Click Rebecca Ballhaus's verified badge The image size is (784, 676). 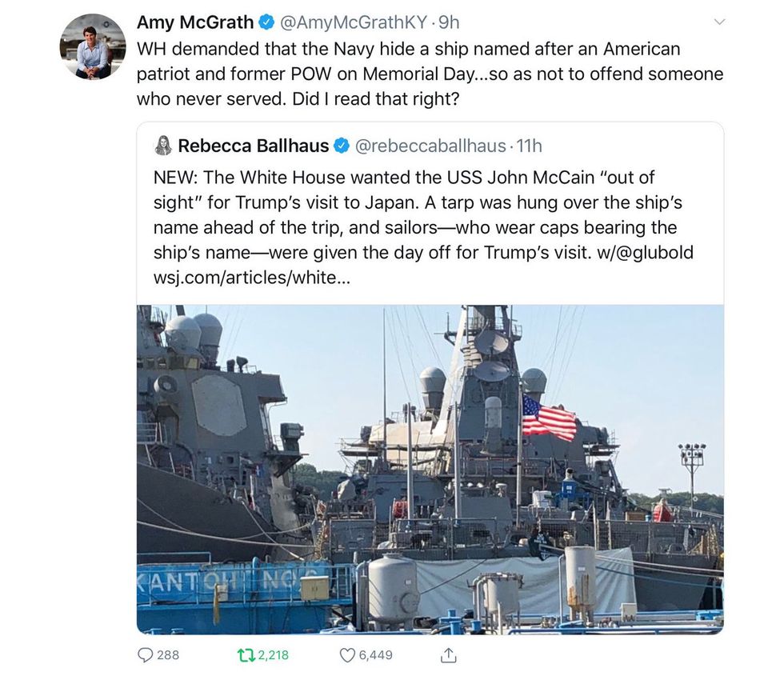342,146
